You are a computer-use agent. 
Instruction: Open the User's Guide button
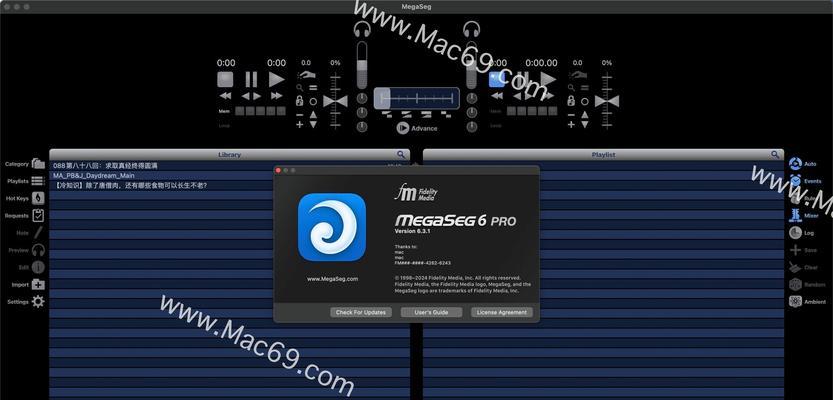click(431, 312)
